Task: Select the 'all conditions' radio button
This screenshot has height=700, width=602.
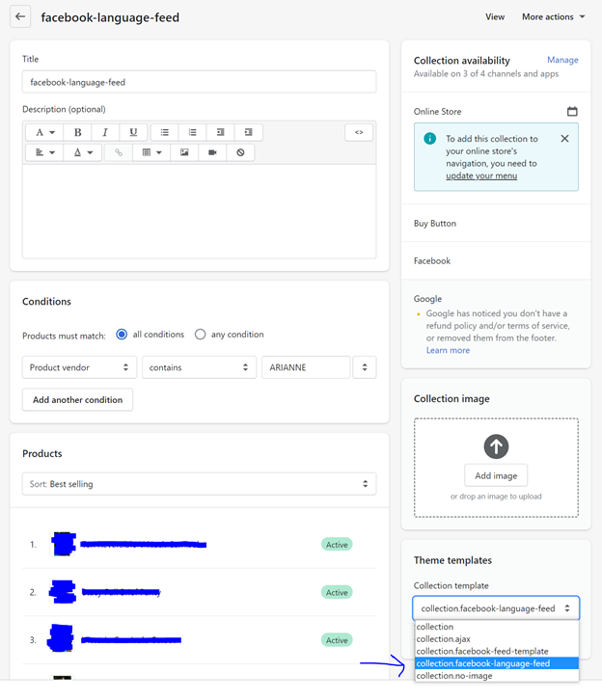Action: (x=122, y=335)
